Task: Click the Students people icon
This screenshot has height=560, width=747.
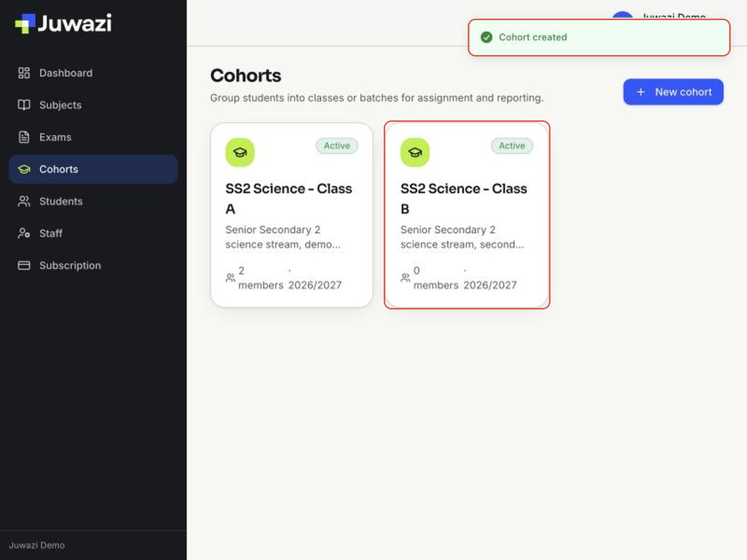Action: (x=24, y=201)
